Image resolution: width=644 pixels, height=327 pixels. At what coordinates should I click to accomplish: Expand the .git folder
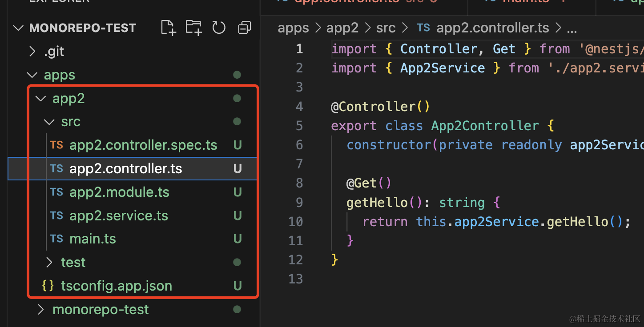pyautogui.click(x=32, y=52)
